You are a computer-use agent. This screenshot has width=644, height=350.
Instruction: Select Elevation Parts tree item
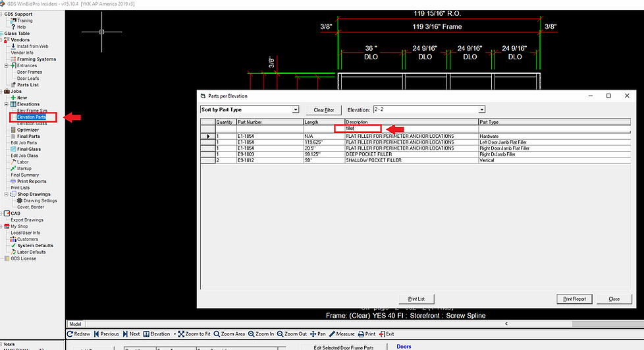31,117
